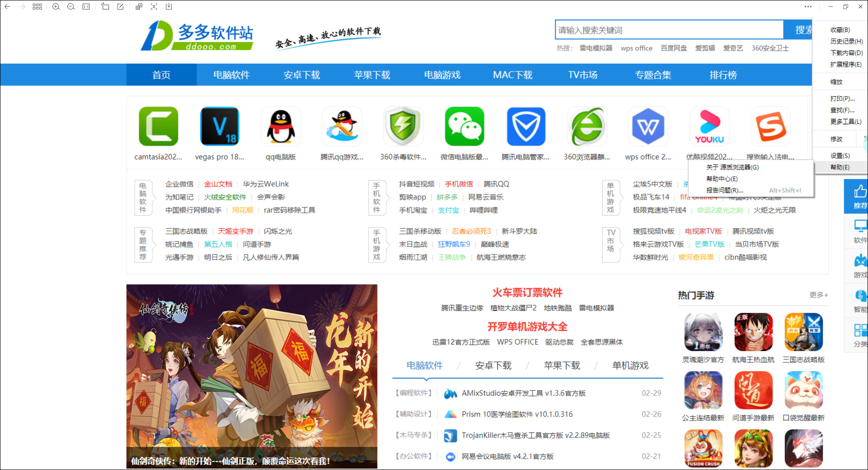Select the 单机游戏 list tab
868x470 pixels.
point(630,366)
